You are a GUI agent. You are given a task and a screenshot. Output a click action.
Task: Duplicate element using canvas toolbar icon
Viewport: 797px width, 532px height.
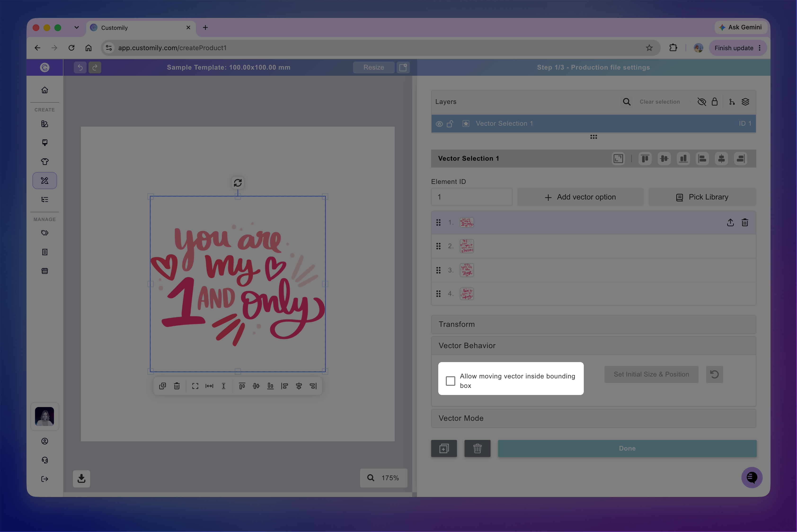click(163, 386)
